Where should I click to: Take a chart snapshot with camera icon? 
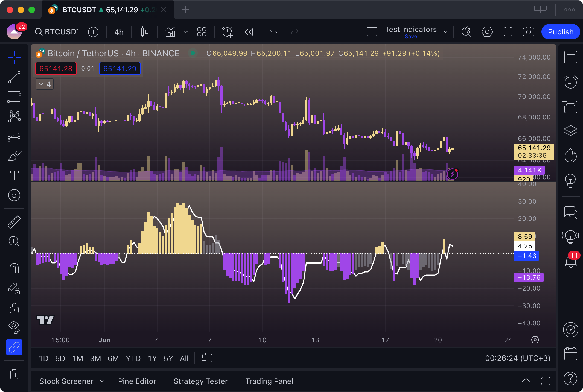pyautogui.click(x=528, y=32)
